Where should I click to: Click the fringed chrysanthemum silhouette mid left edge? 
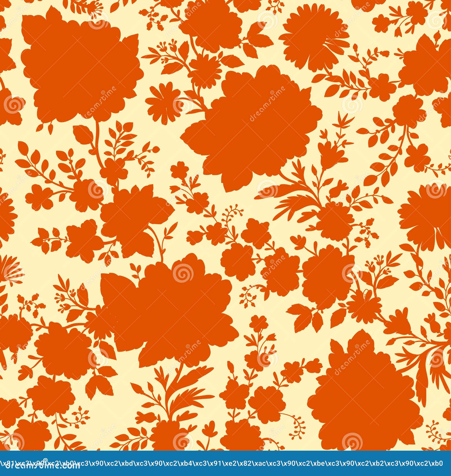click(8, 270)
